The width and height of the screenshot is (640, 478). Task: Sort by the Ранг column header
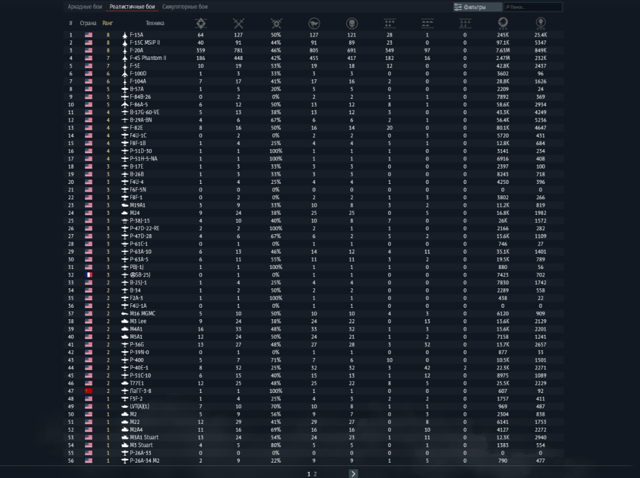coord(107,23)
